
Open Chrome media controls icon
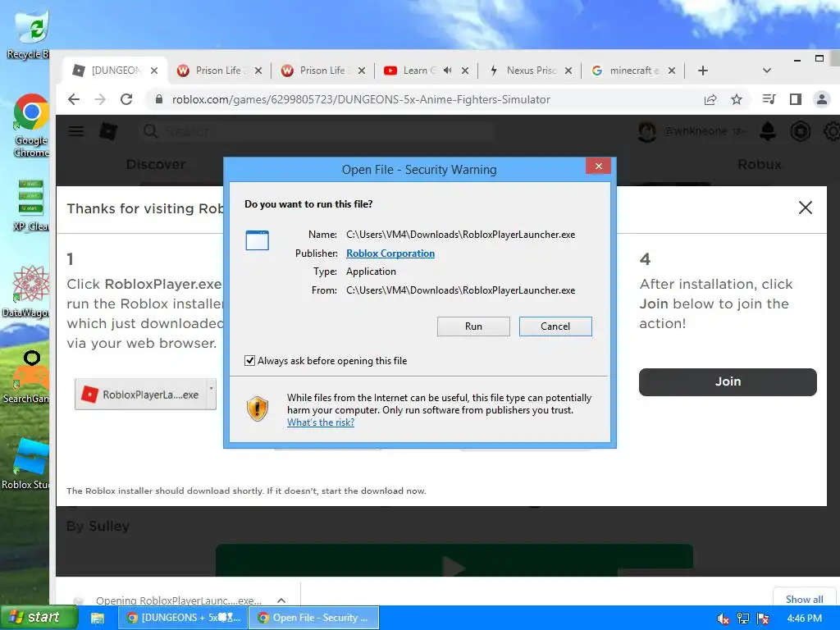[x=769, y=99]
